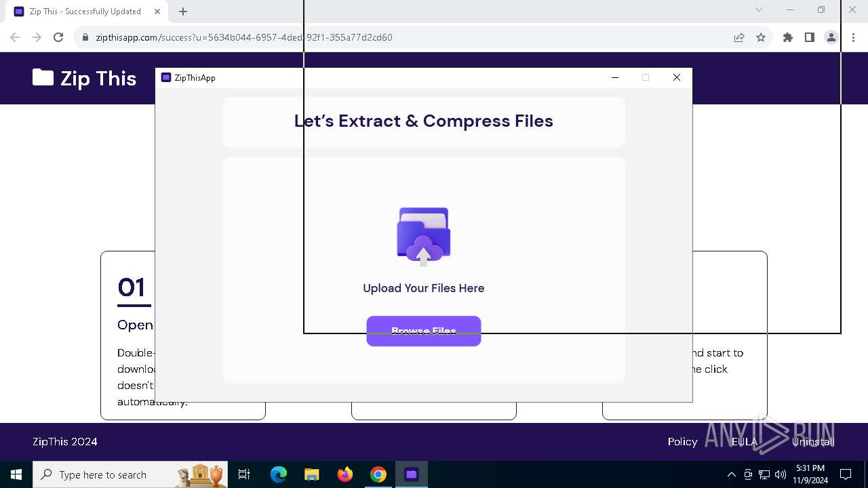The width and height of the screenshot is (868, 488).
Task: Open network status tray icon
Action: coord(764,474)
